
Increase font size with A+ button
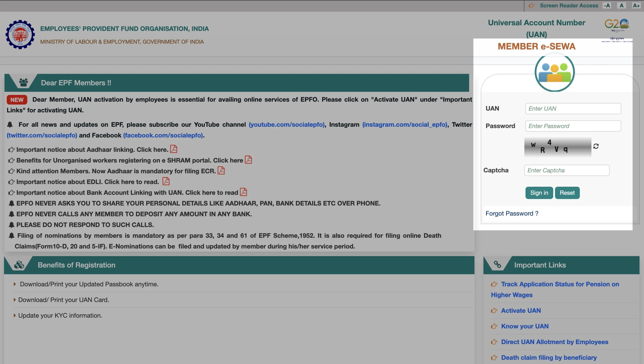click(x=636, y=6)
